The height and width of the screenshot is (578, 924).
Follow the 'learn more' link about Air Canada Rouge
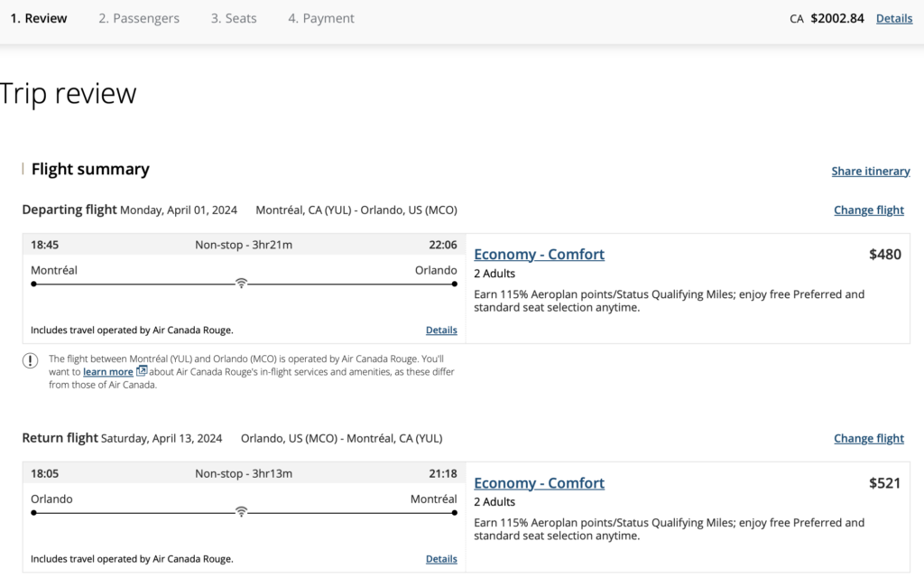[108, 372]
